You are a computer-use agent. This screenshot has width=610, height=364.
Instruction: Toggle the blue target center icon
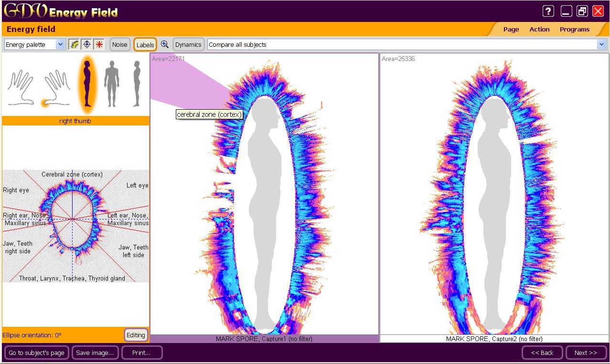pos(86,44)
